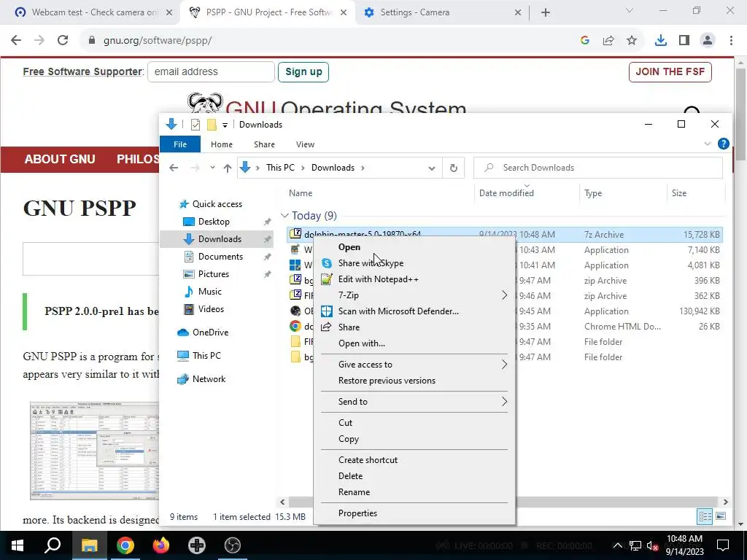Open a new Chrome tab
This screenshot has height=560, width=747.
tap(546, 13)
